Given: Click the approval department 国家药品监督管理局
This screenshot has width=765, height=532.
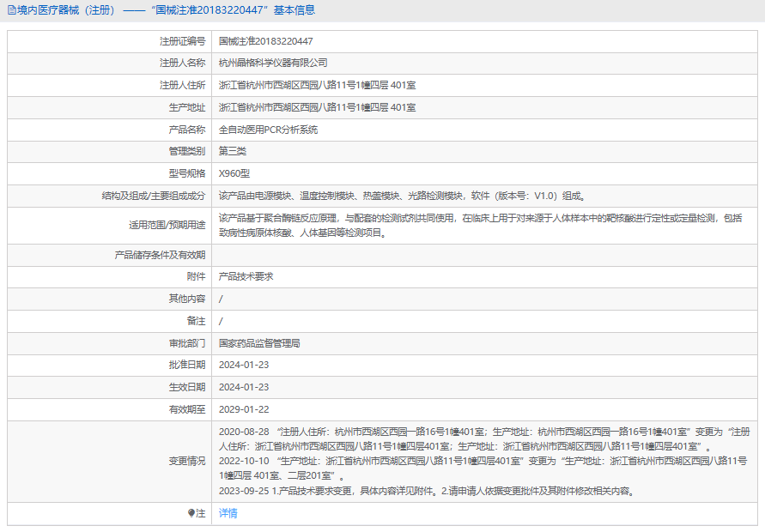Looking at the screenshot, I should point(259,342).
